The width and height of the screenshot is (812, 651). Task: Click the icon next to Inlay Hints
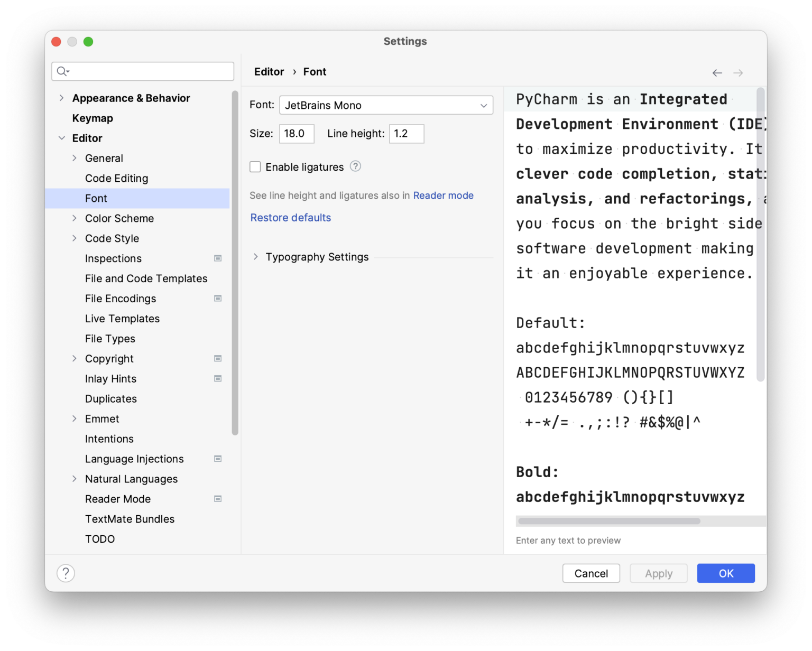click(x=217, y=378)
